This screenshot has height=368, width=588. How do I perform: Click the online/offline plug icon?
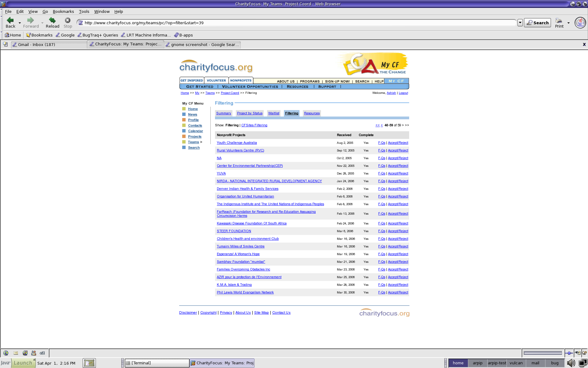pos(569,353)
